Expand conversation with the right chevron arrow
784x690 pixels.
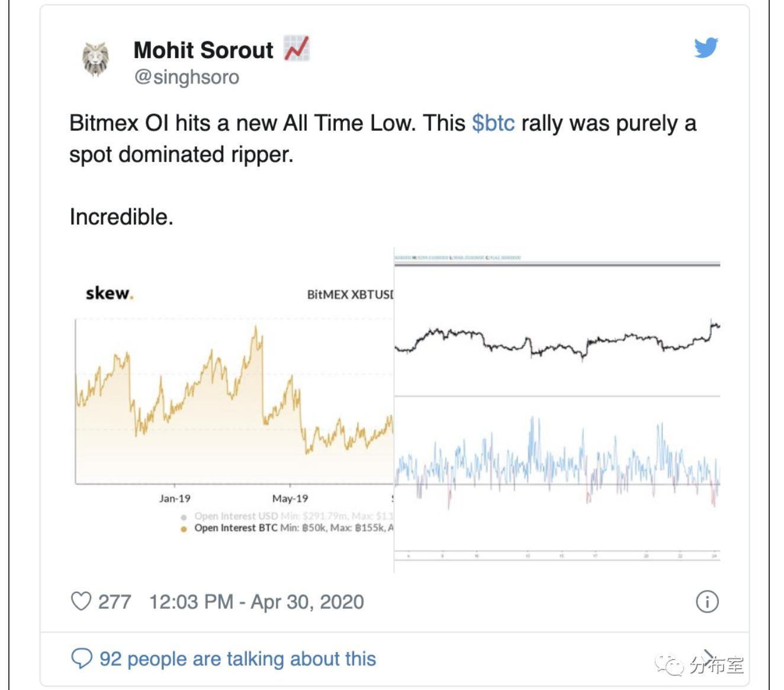pyautogui.click(x=709, y=655)
